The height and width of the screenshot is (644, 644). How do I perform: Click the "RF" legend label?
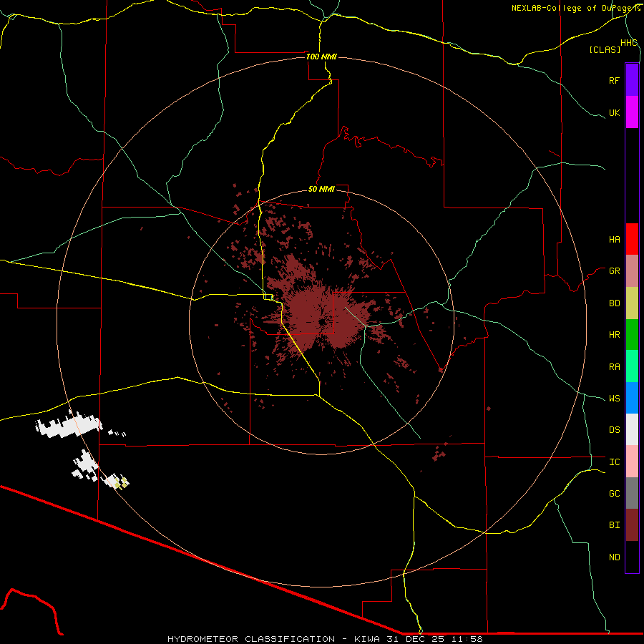tap(614, 80)
